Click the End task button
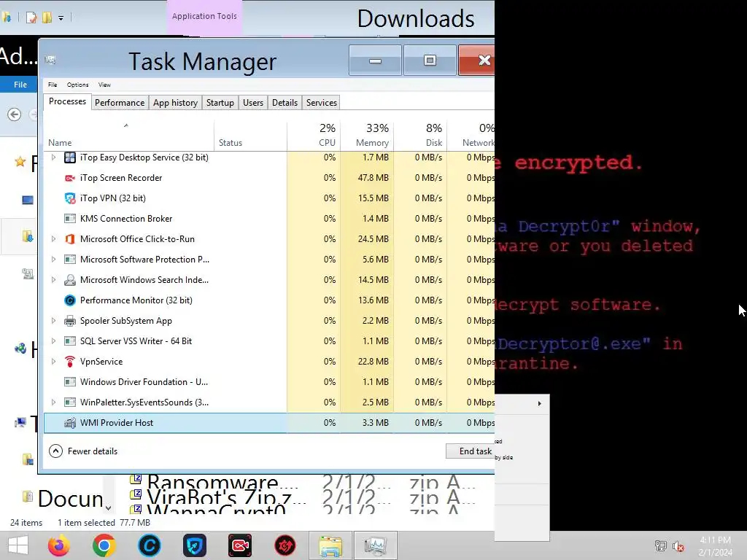 pos(471,451)
